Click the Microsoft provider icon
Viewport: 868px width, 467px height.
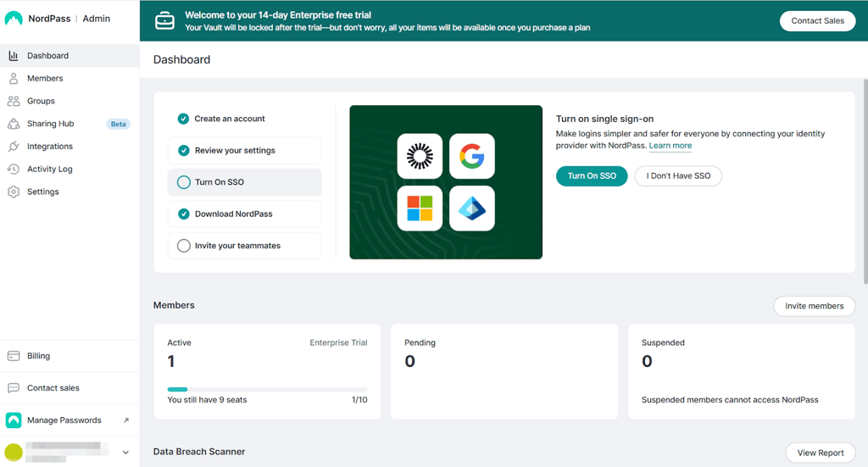point(420,208)
